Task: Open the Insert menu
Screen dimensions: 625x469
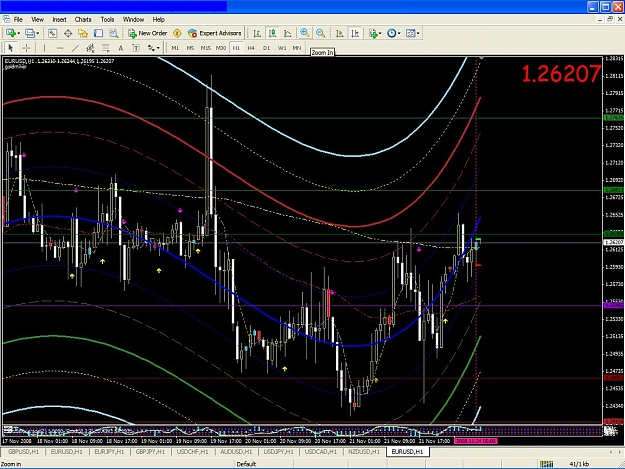Action: click(x=59, y=20)
